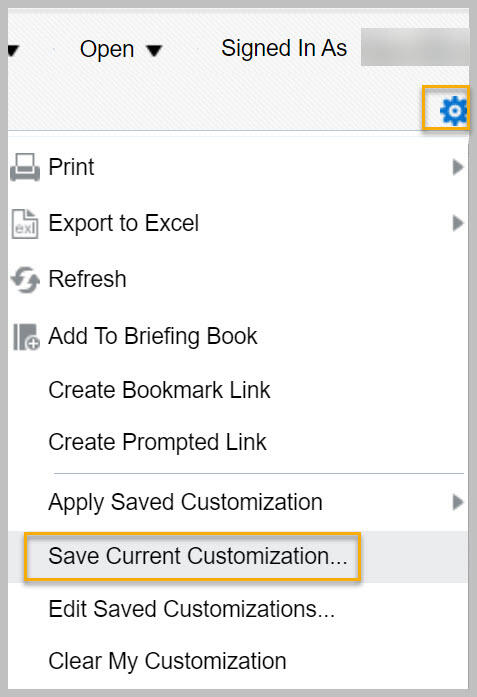Expand the Open dropdown arrow
The width and height of the screenshot is (477, 697).
pos(154,50)
